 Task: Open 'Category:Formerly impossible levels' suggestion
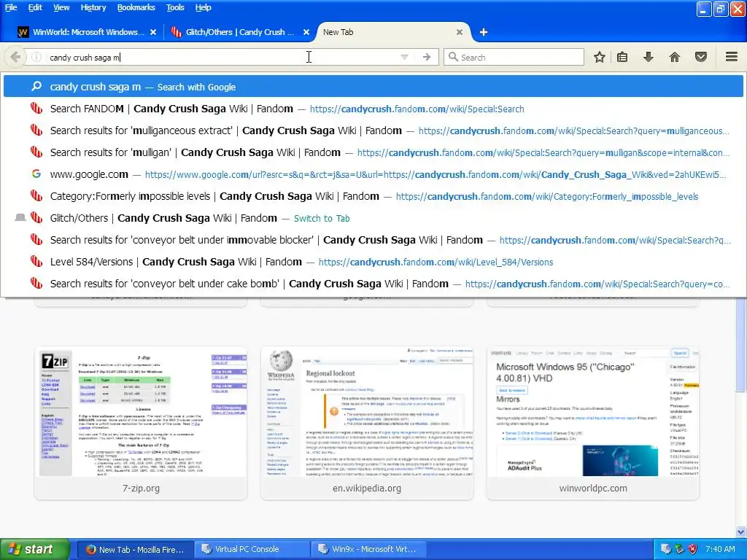pos(373,196)
